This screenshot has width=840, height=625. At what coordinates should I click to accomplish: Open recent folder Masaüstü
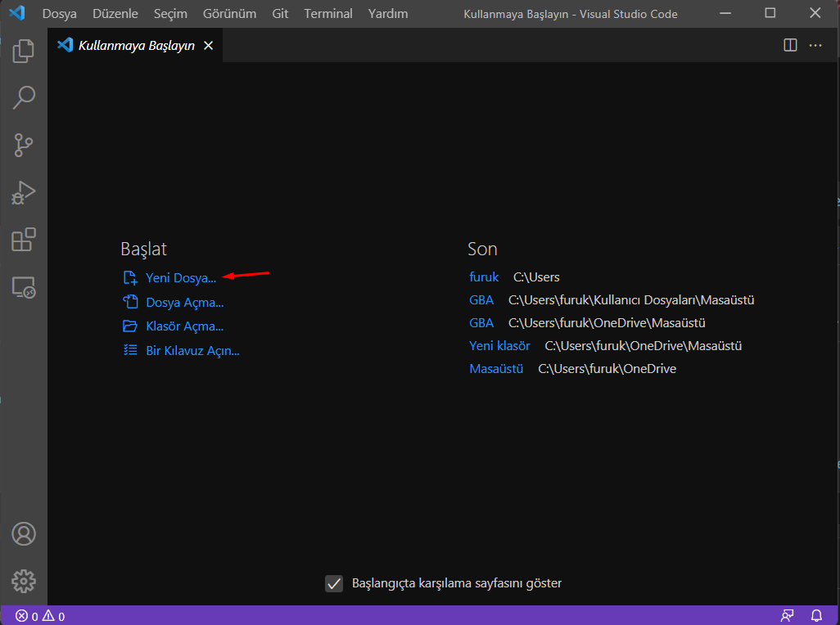point(496,369)
